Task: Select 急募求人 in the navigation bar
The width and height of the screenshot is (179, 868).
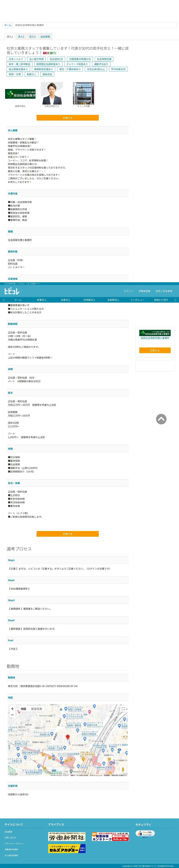Action: coord(65,300)
